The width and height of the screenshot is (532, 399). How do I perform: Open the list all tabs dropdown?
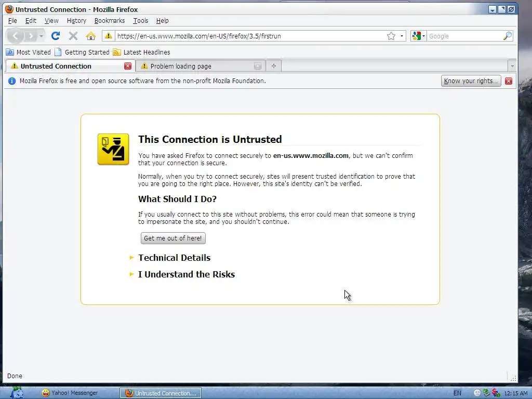point(512,66)
